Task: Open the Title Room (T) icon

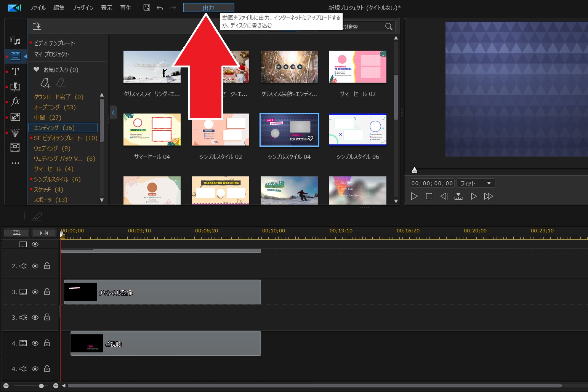Action: [15, 71]
